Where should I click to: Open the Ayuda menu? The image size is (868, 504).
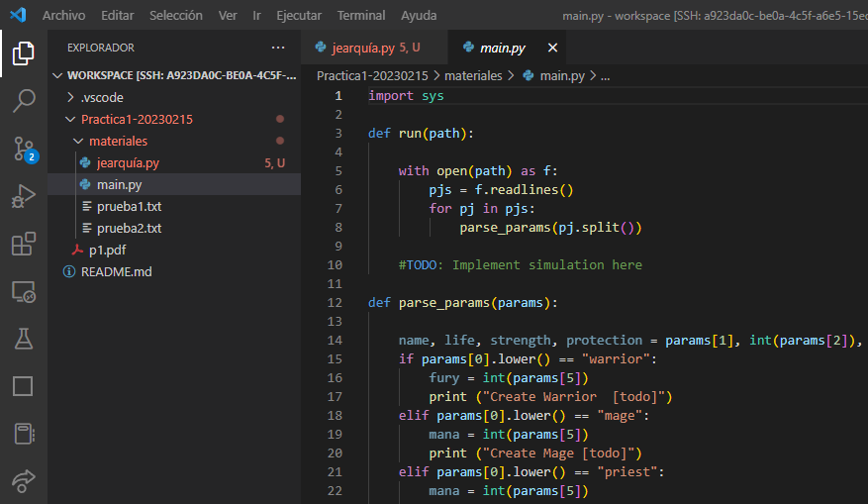coord(419,16)
